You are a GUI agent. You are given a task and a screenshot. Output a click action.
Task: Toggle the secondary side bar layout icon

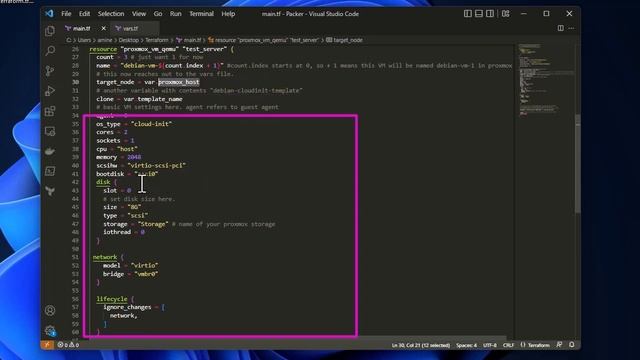[x=490, y=13]
